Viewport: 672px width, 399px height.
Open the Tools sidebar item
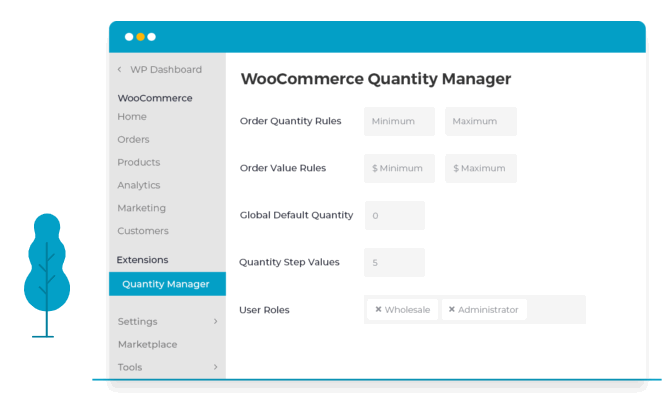point(130,367)
